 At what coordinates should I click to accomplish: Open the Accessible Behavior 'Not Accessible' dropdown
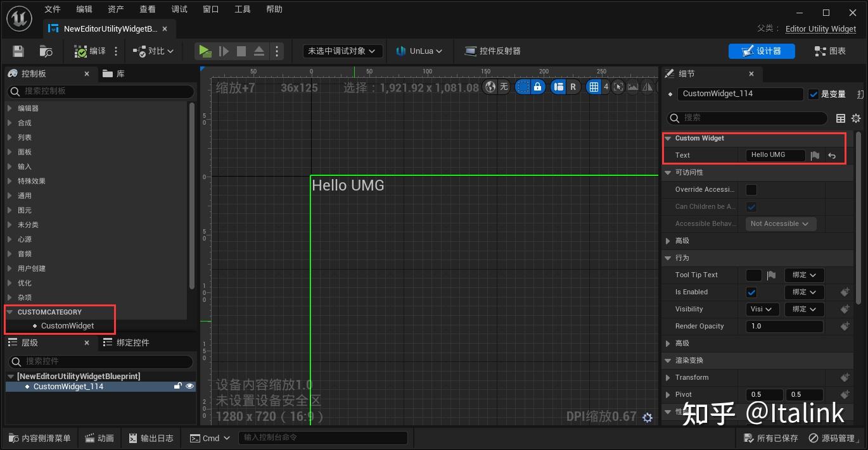click(x=780, y=223)
